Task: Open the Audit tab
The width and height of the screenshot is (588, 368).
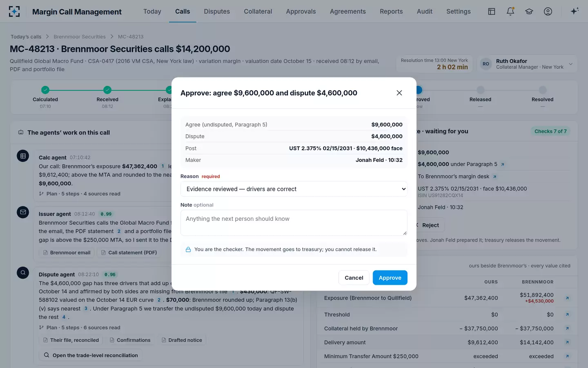Action: pos(425,11)
